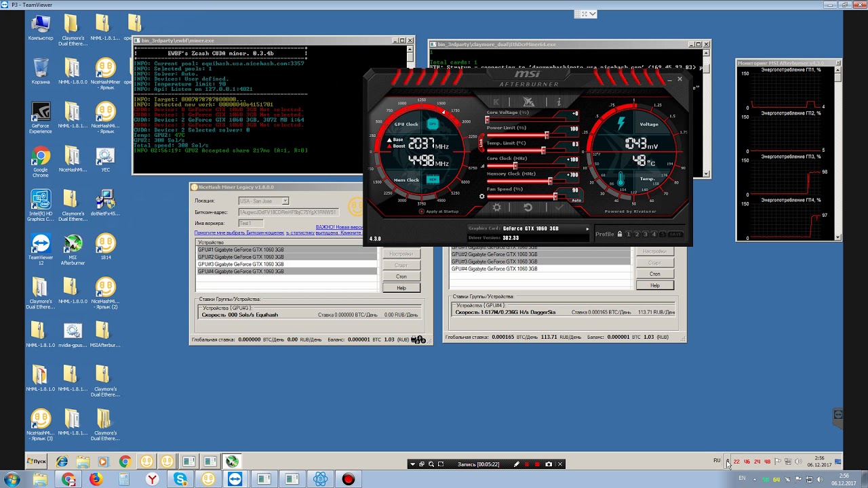This screenshot has width=868, height=488.
Task: Click the Fan Speed slider handle
Action: tap(555, 197)
